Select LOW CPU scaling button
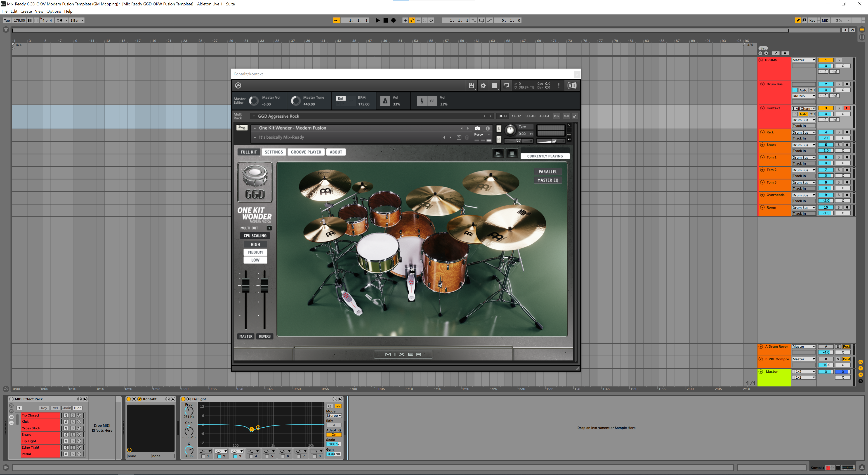 click(255, 260)
